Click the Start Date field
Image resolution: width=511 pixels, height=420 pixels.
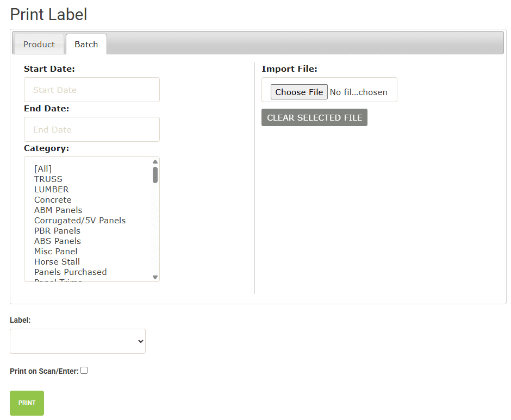pyautogui.click(x=91, y=89)
